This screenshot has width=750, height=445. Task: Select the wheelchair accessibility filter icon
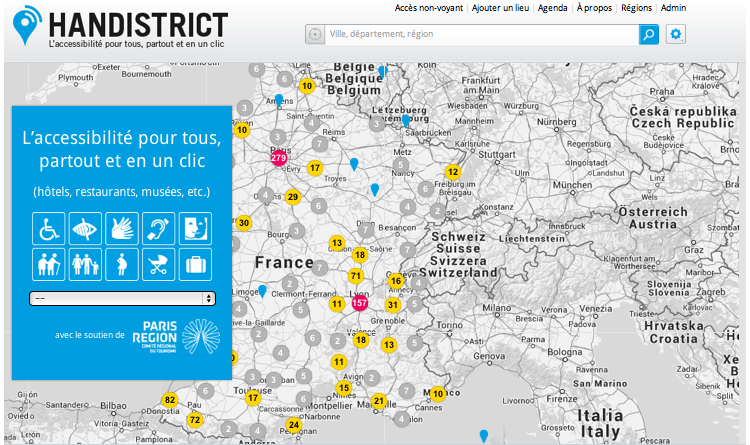(x=49, y=229)
